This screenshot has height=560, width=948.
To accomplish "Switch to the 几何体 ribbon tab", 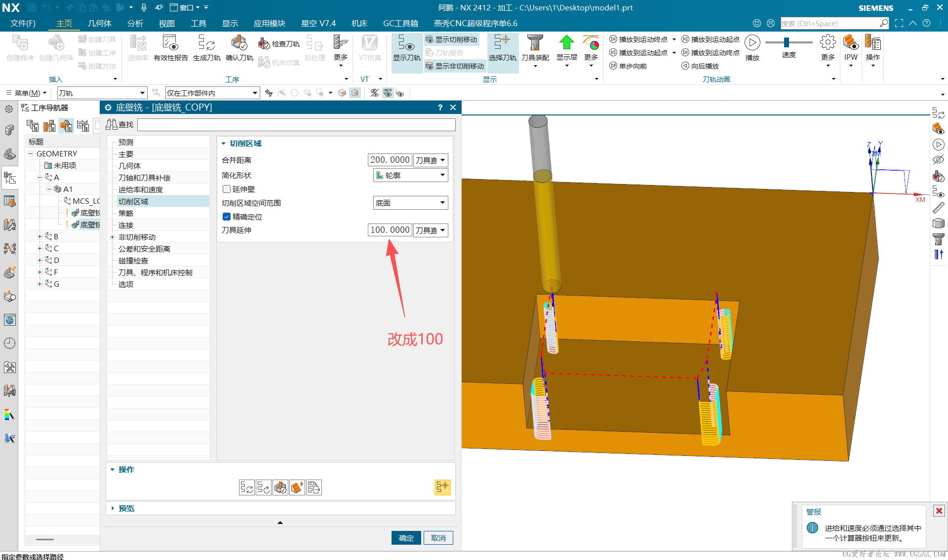I will (x=100, y=23).
